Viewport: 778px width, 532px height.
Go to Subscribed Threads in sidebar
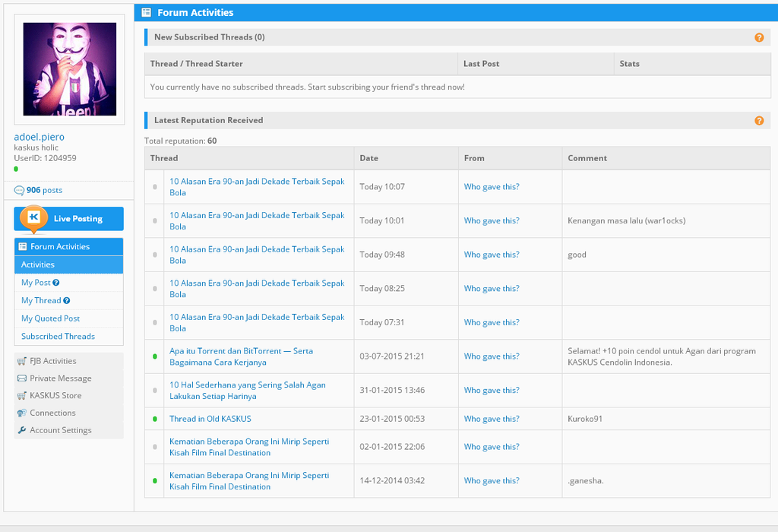[58, 337]
